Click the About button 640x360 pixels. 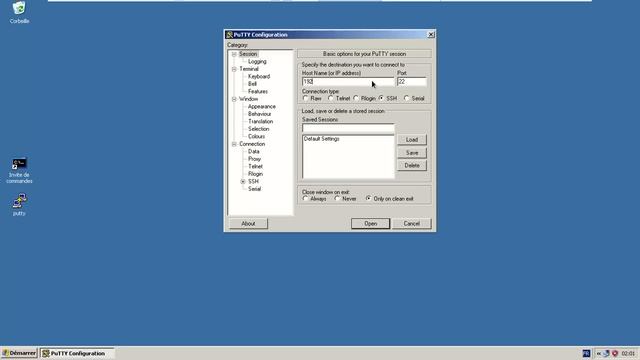coord(248,224)
